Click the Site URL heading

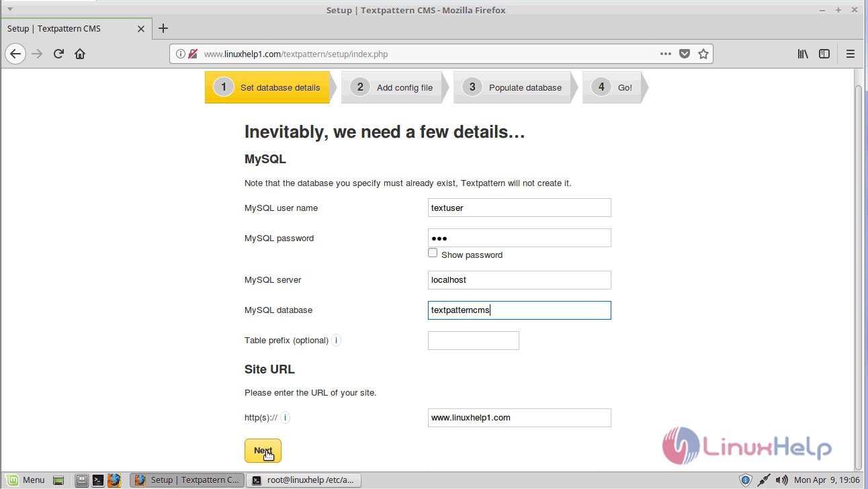269,369
